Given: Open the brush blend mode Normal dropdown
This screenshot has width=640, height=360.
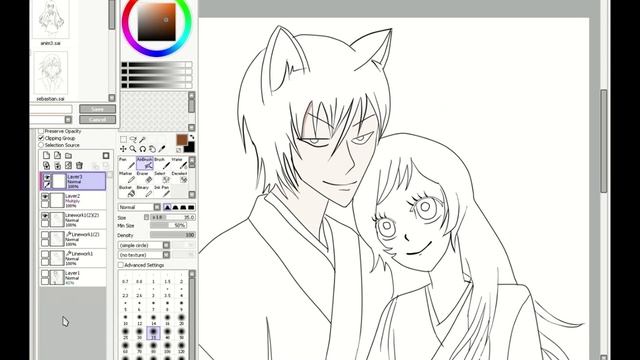Looking at the screenshot, I should [139, 207].
